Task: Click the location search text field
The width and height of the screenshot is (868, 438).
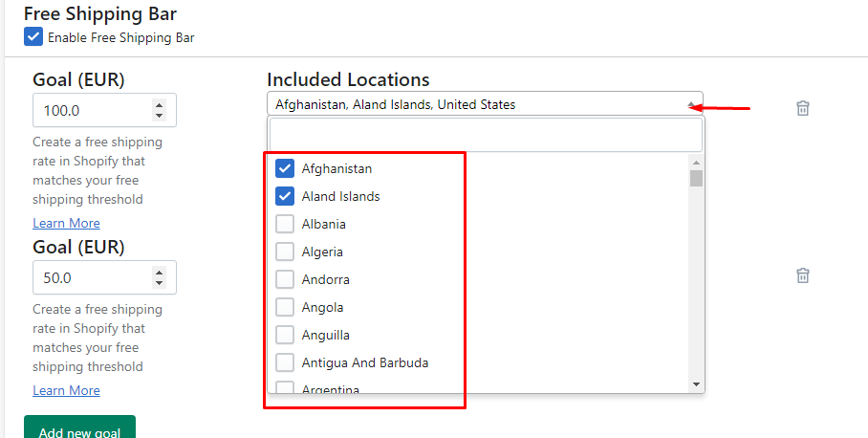Action: (x=485, y=135)
